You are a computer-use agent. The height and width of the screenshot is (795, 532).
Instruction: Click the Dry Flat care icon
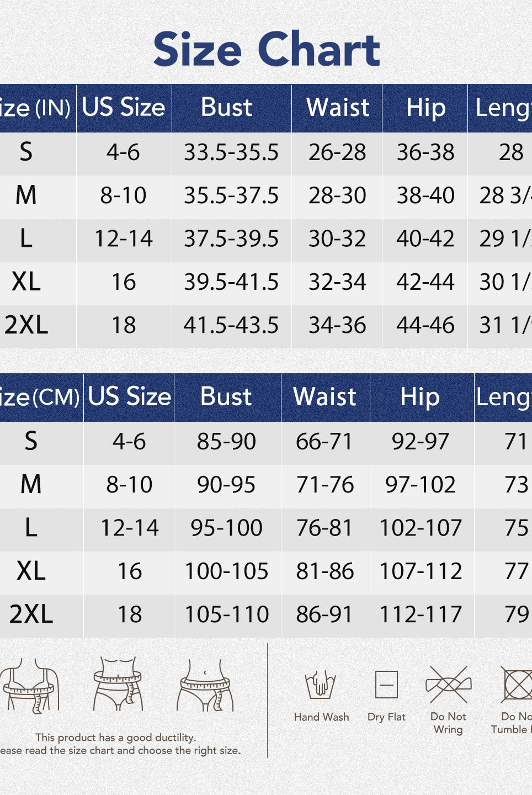click(x=386, y=685)
